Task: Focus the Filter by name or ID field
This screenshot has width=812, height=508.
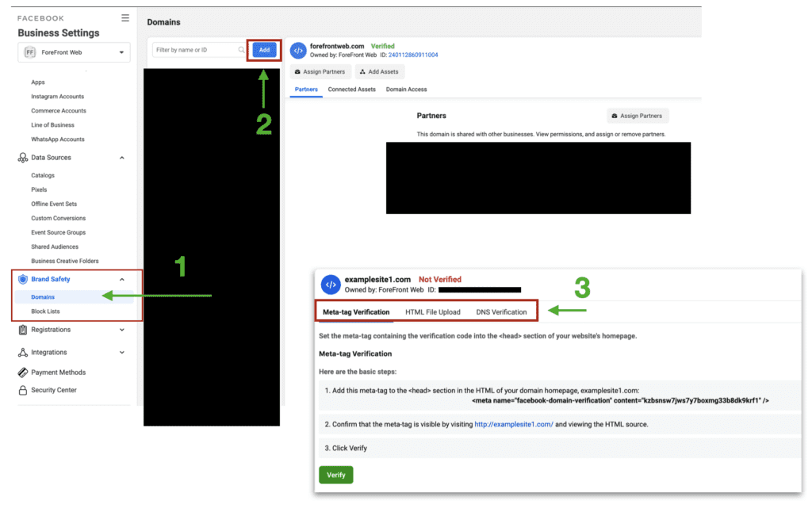Action: [199, 50]
